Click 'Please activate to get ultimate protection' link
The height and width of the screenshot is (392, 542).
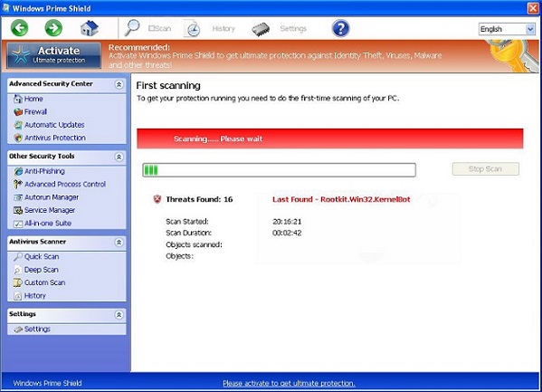[289, 383]
